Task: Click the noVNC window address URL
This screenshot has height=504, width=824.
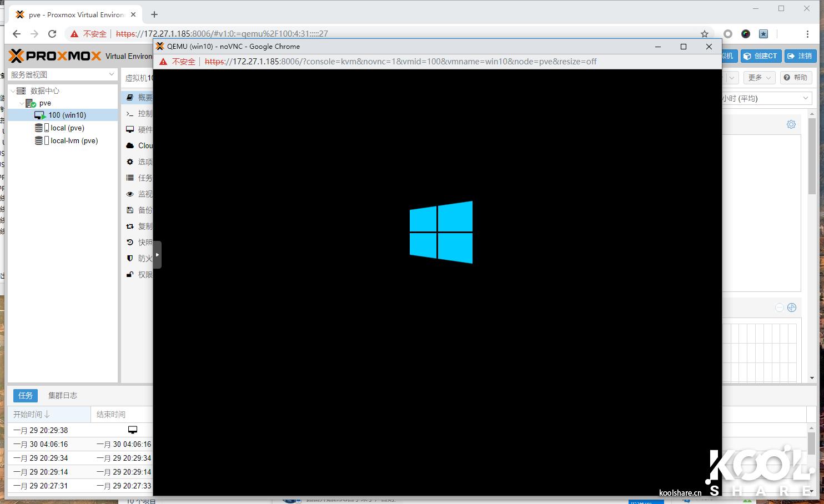Action: 401,62
